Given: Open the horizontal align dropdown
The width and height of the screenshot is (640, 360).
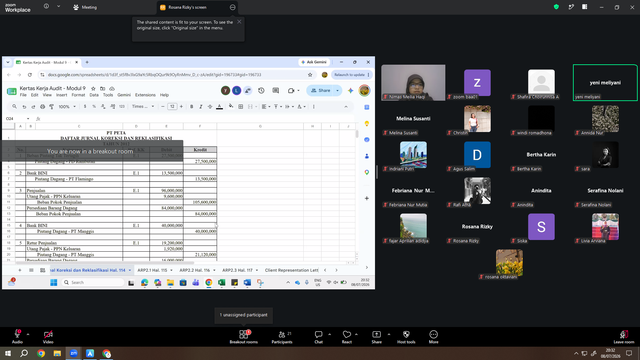Looking at the screenshot, I should [266, 107].
